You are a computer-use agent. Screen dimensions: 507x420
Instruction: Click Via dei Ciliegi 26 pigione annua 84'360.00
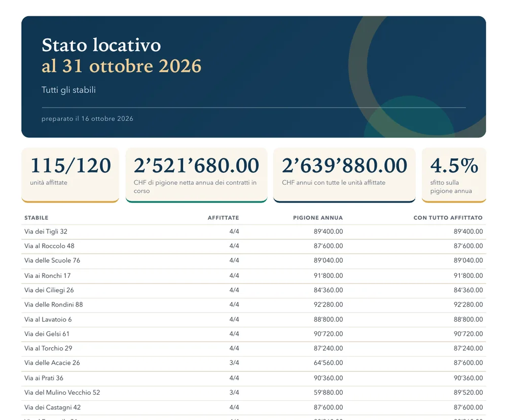(328, 290)
